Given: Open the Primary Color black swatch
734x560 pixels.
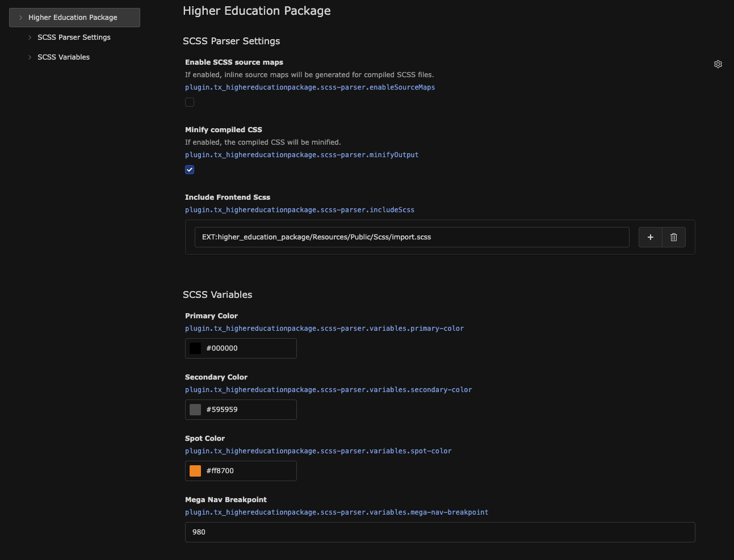Looking at the screenshot, I should 195,348.
